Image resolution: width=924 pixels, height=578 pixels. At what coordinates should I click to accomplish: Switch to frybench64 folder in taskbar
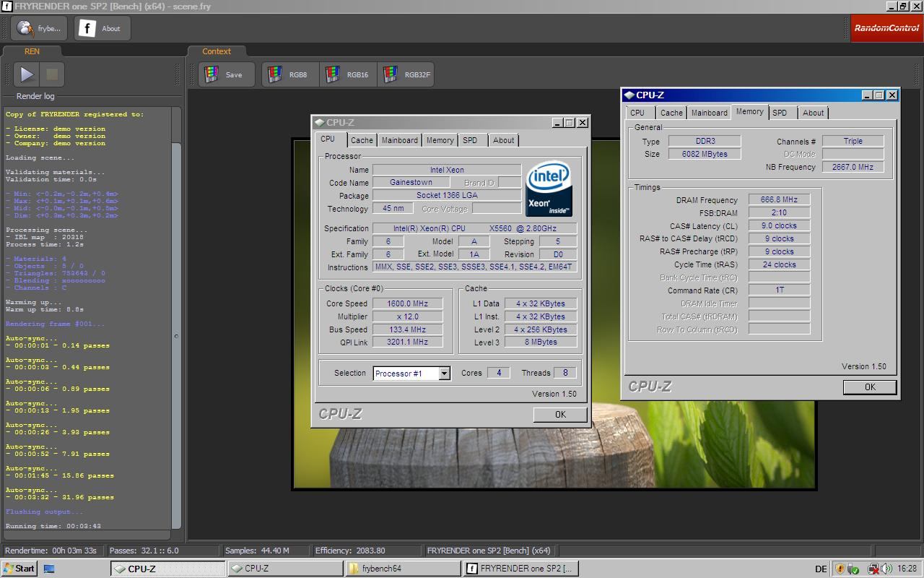[x=402, y=569]
